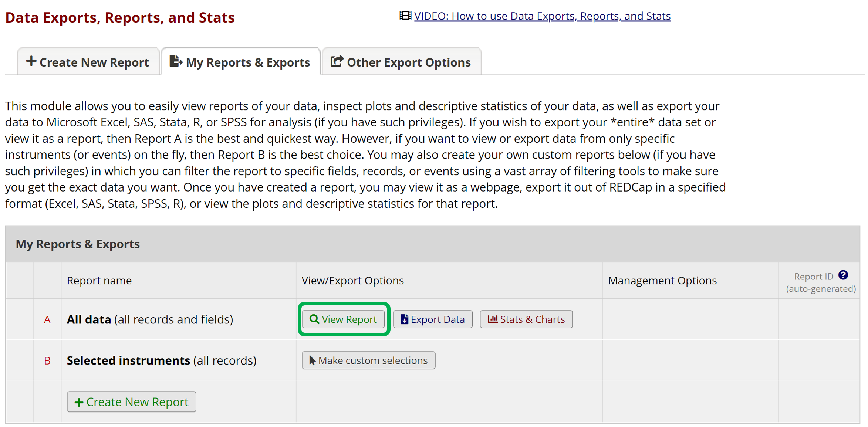Open the Other Export Options tab
This screenshot has width=868, height=427.
pyautogui.click(x=402, y=62)
